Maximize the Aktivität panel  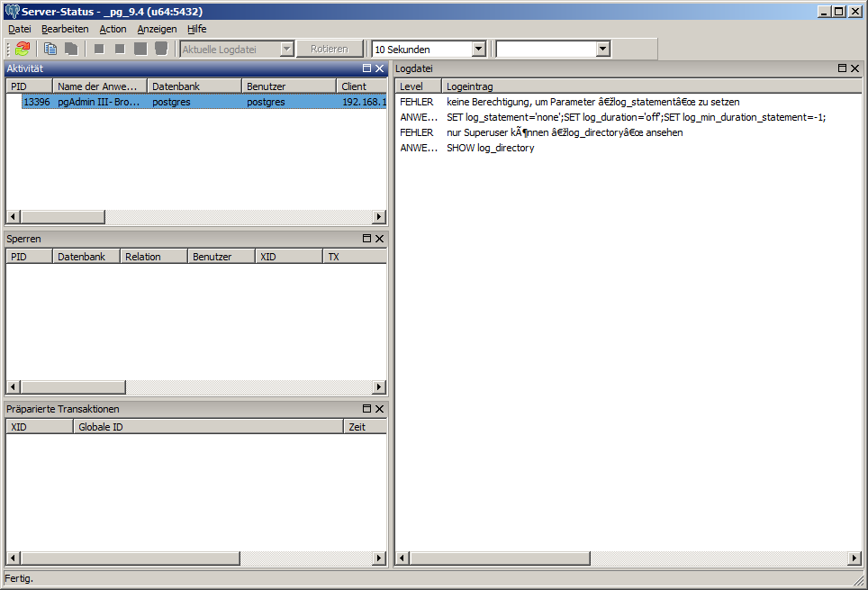[366, 68]
